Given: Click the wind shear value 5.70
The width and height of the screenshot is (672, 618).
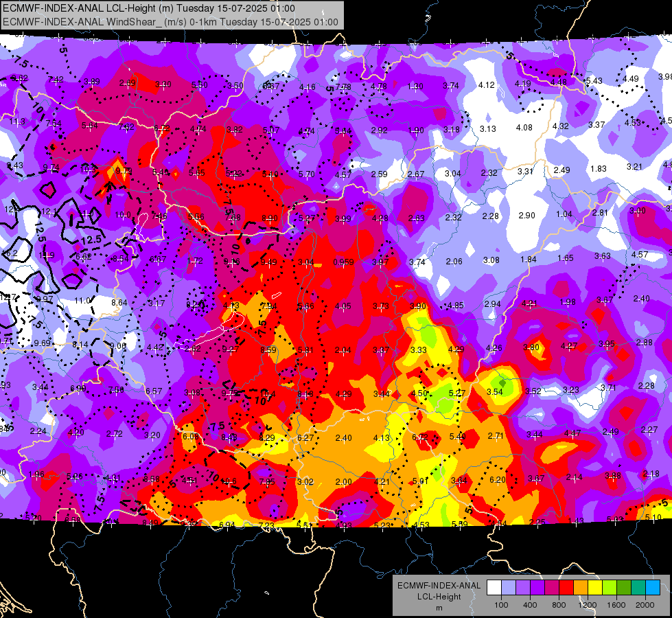Looking at the screenshot, I should [x=306, y=174].
